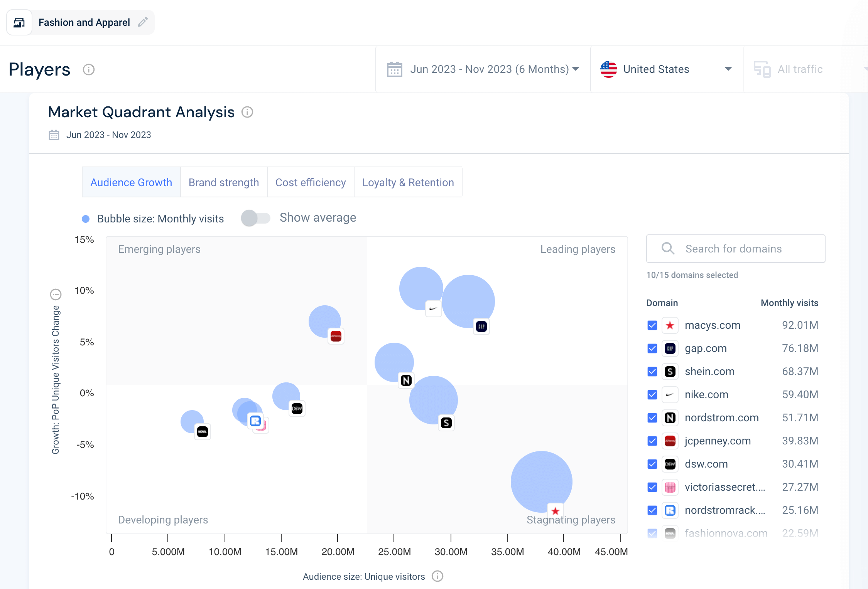Viewport: 868px width, 589px height.
Task: Click the info icon by Audience size axis
Action: [x=437, y=576]
